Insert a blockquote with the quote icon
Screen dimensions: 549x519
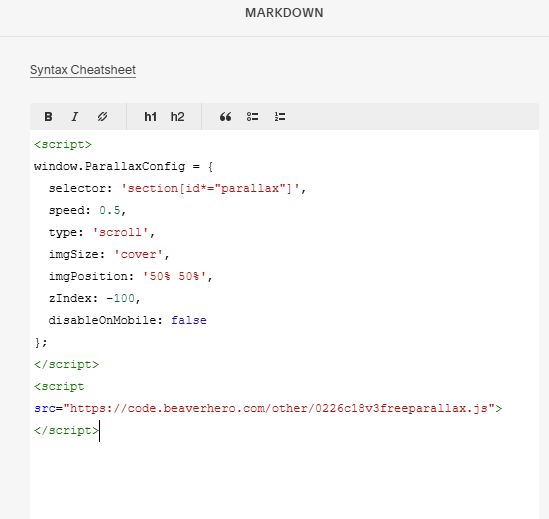click(225, 117)
